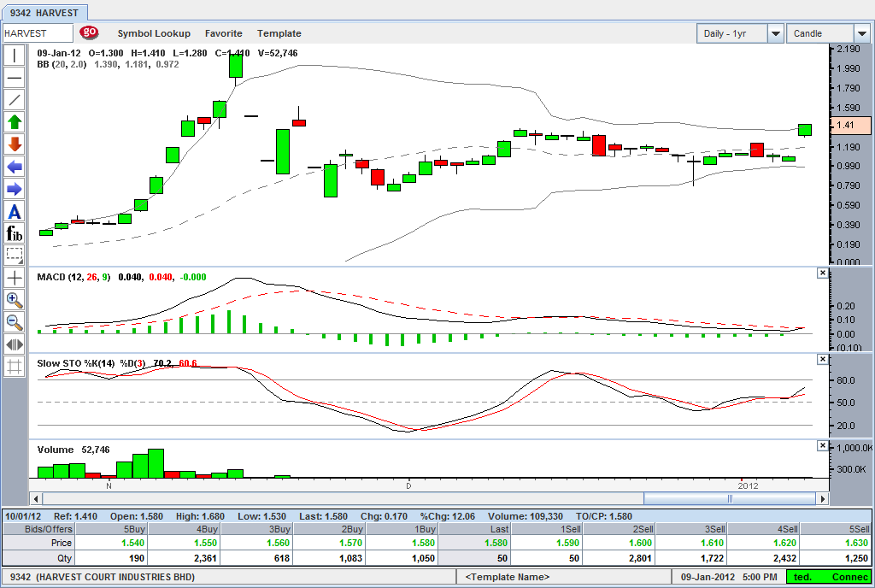The image size is (875, 588).
Task: Close the Slow STO indicator panel
Action: pos(823,359)
